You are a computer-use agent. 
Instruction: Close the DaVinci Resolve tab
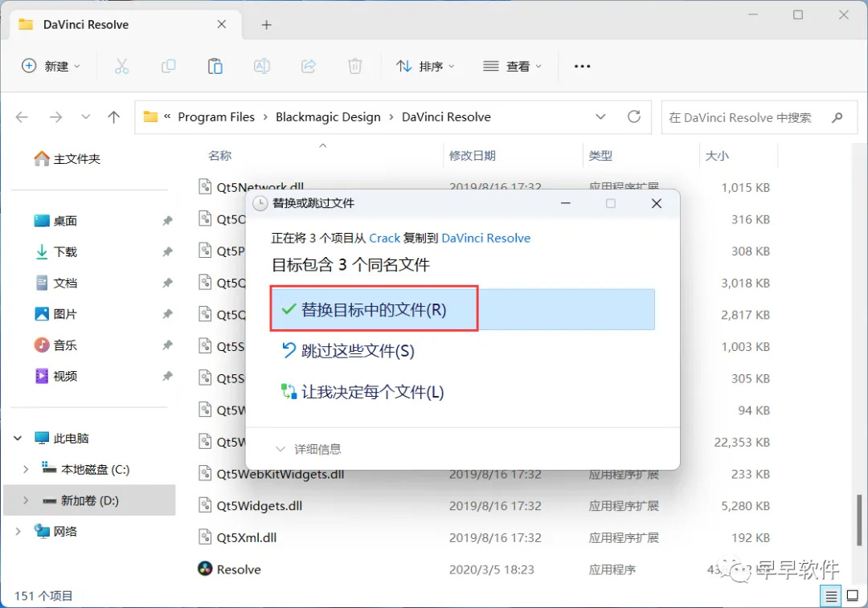[222, 24]
